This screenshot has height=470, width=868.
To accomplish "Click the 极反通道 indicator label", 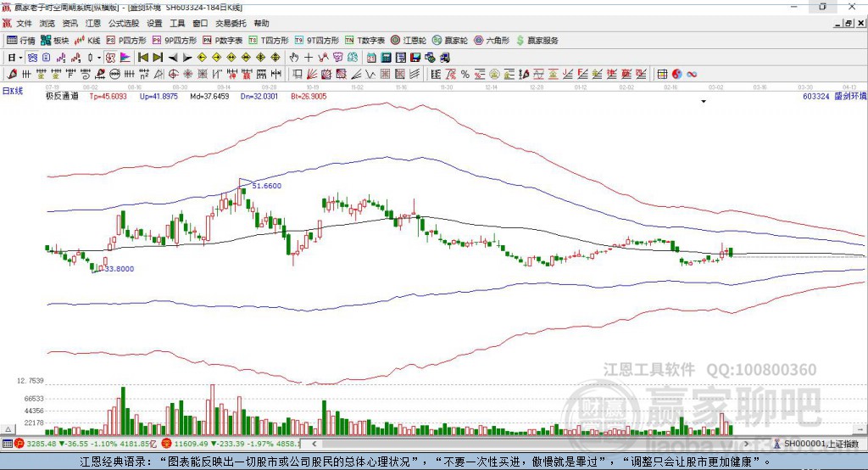I will click(62, 96).
